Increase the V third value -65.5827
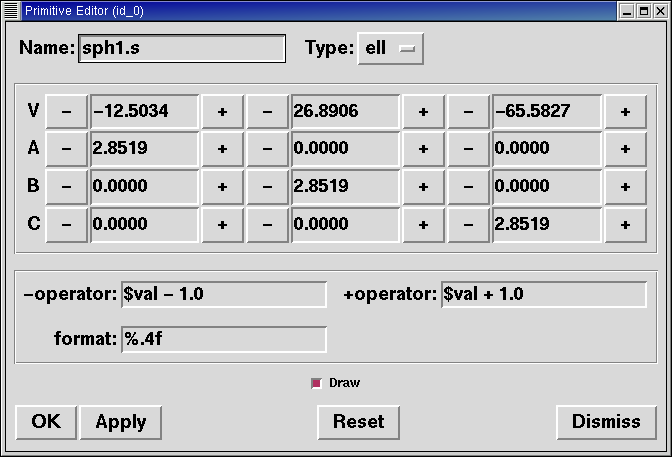Viewport: 672px width, 457px height. point(625,111)
